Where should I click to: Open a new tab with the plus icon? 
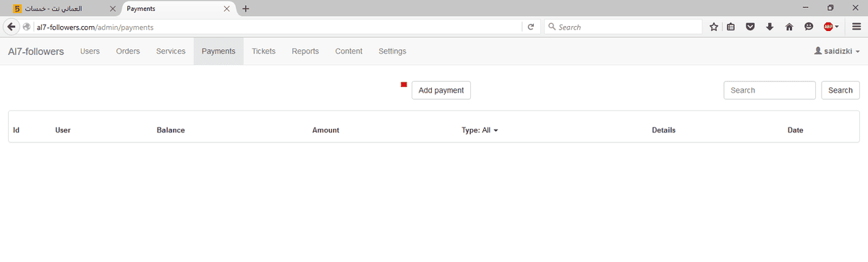[x=246, y=9]
